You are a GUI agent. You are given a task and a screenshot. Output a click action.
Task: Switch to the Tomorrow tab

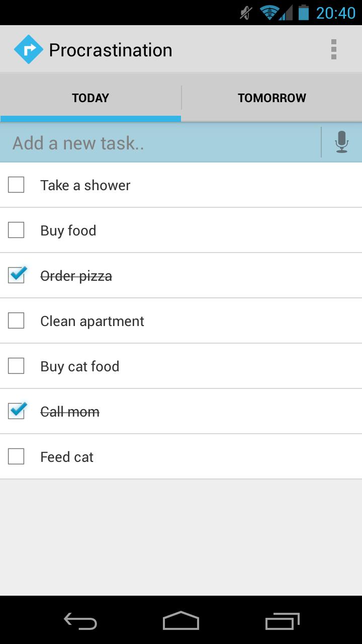[271, 98]
